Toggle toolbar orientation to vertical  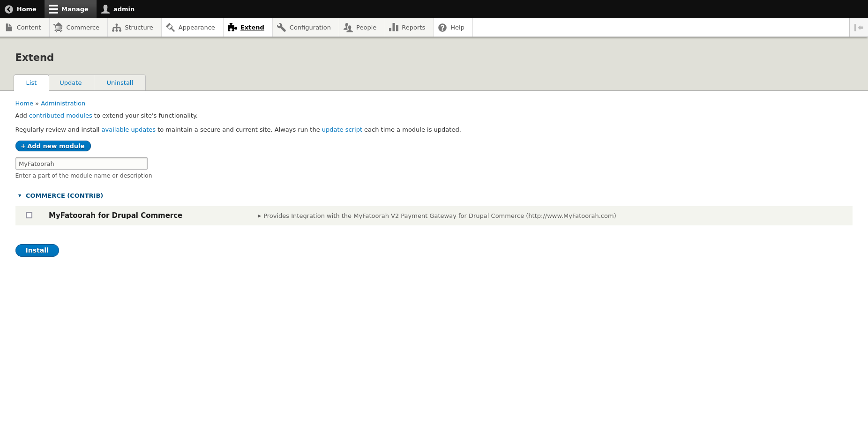(x=859, y=28)
